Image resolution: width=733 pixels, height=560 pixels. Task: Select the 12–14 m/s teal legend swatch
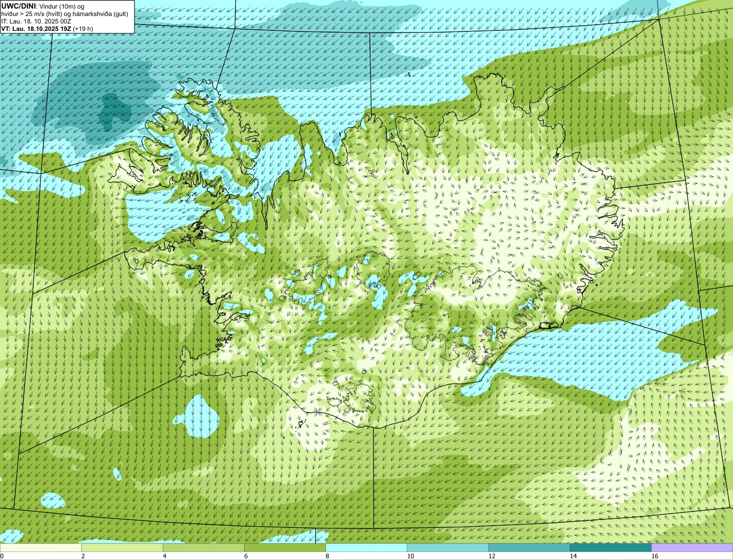tap(529, 547)
